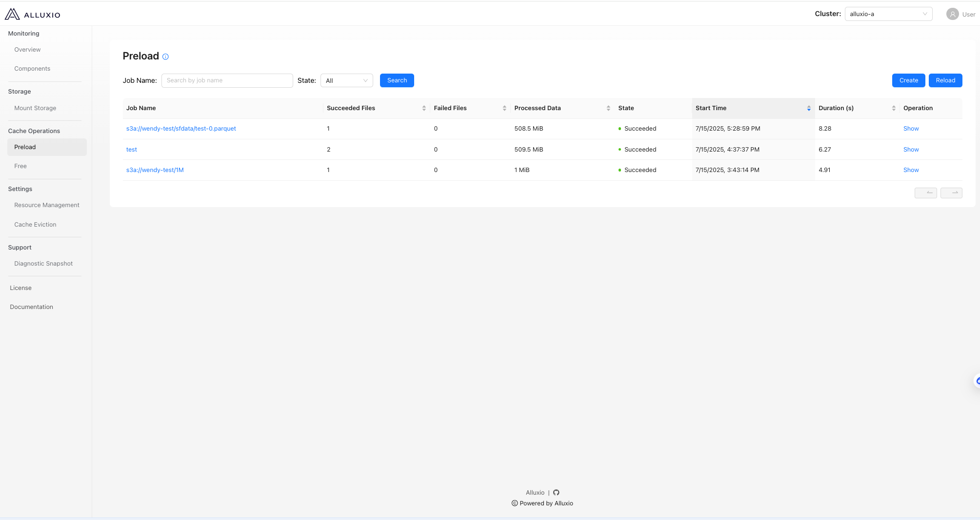980x520 pixels.
Task: Click the Preload info icon
Action: [165, 57]
